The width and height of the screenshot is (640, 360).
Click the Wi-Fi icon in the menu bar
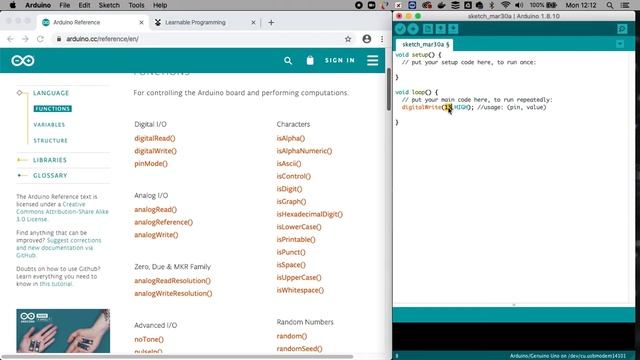(505, 5)
